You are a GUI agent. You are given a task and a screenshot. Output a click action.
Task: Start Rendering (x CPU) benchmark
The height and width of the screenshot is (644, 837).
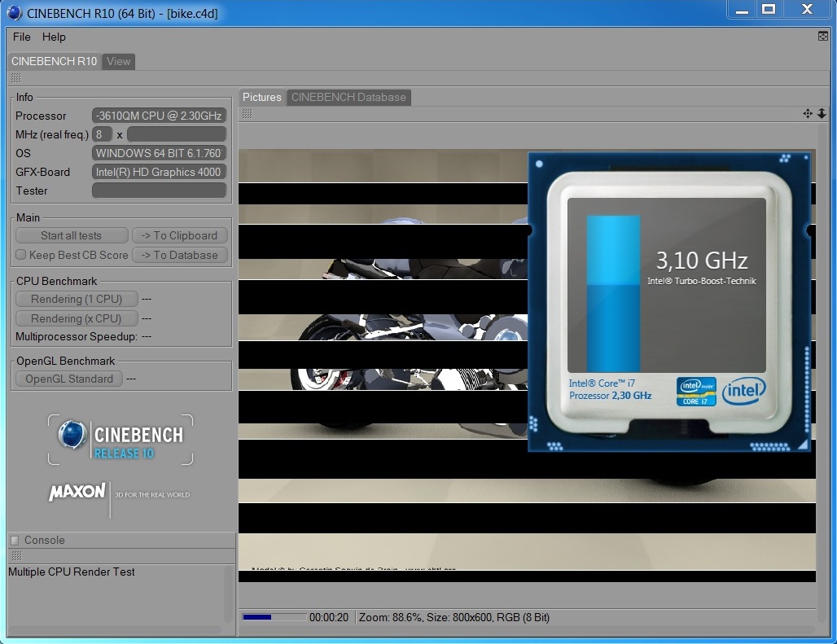pos(77,318)
